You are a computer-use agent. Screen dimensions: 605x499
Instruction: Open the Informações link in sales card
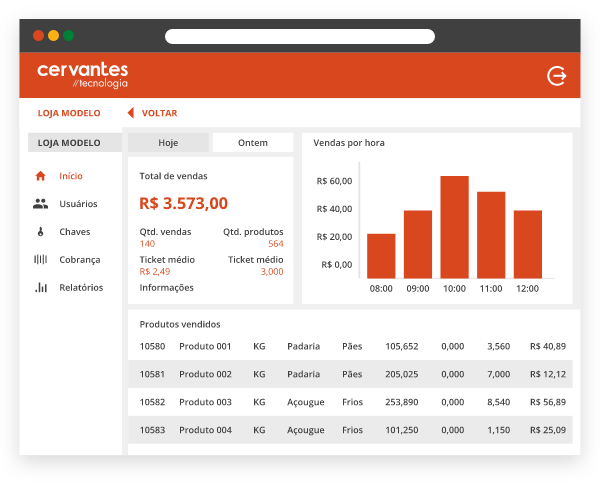(167, 288)
